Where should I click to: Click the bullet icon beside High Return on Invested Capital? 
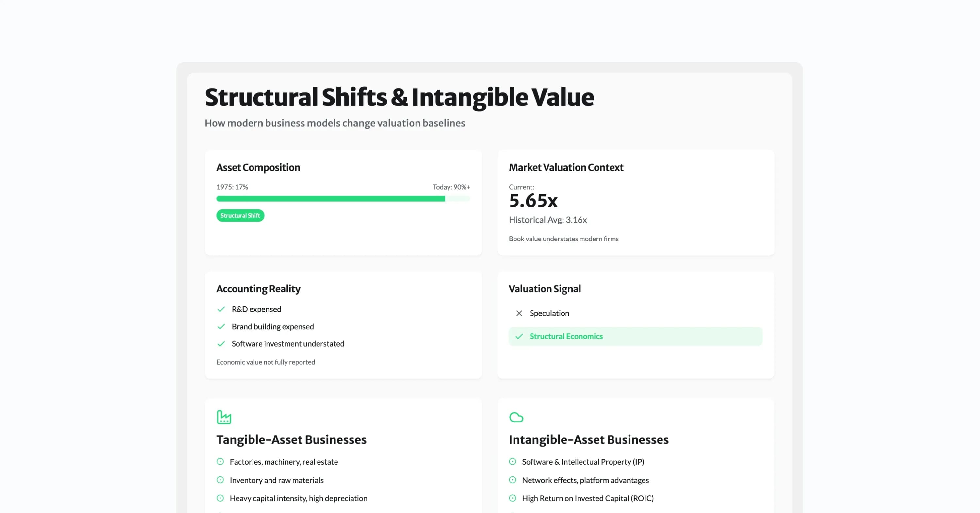tap(513, 498)
